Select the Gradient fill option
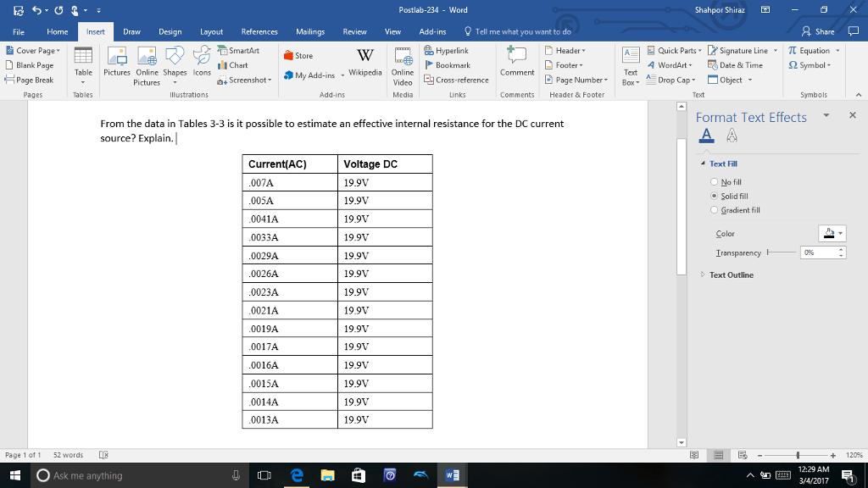The width and height of the screenshot is (868, 488). pos(715,210)
